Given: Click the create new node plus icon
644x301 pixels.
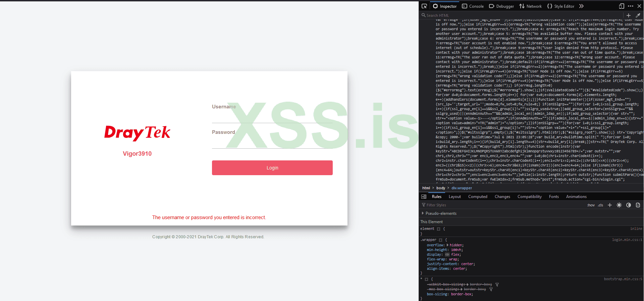Looking at the screenshot, I should tap(629, 15).
